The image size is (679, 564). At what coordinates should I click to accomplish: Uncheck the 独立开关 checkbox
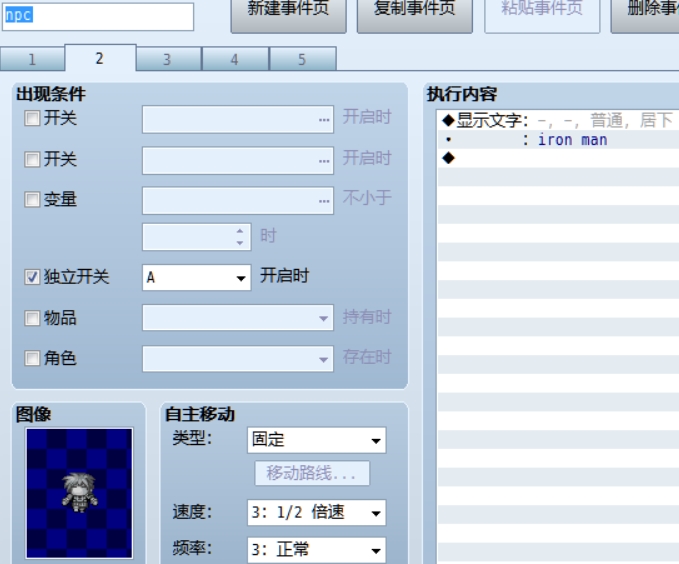coord(32,277)
